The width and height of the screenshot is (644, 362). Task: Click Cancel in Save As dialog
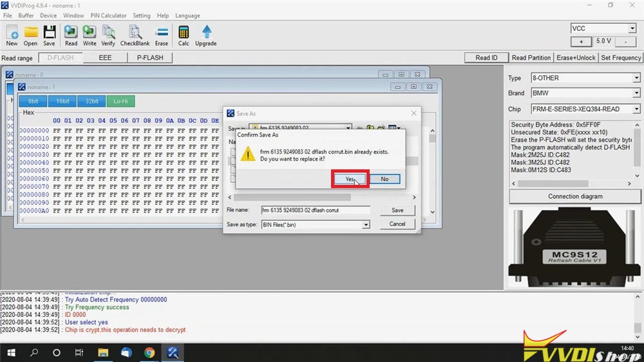pyautogui.click(x=397, y=224)
